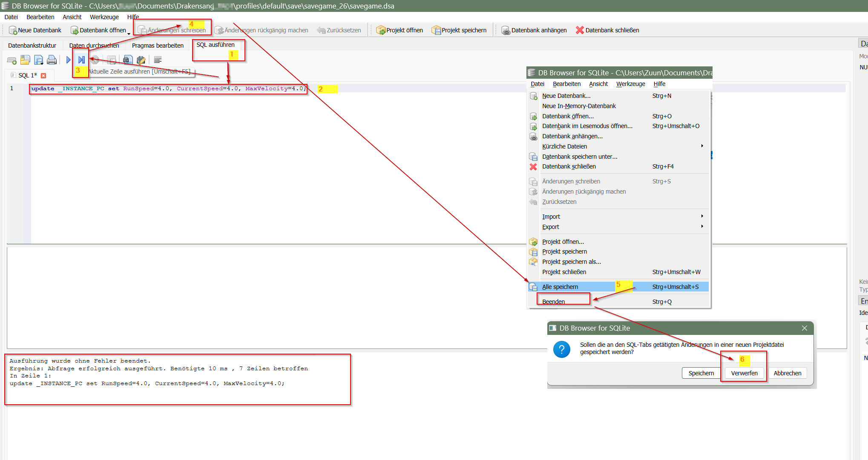The image size is (868, 460).
Task: Click the execution result message text
Action: (x=158, y=372)
